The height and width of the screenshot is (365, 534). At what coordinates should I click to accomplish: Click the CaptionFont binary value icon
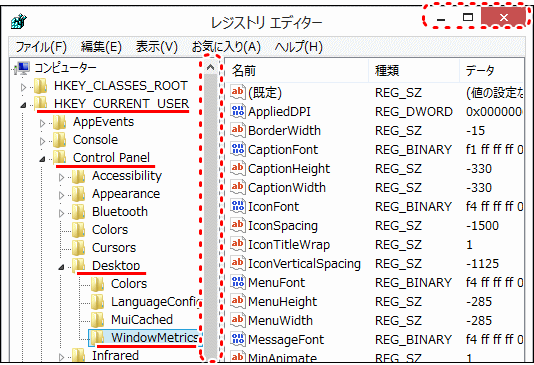237,149
